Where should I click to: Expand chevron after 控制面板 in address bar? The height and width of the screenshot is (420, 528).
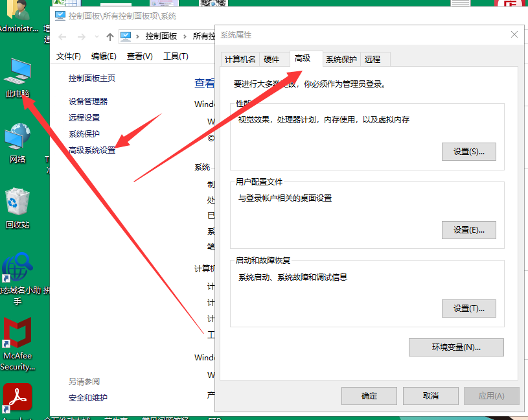tap(185, 36)
